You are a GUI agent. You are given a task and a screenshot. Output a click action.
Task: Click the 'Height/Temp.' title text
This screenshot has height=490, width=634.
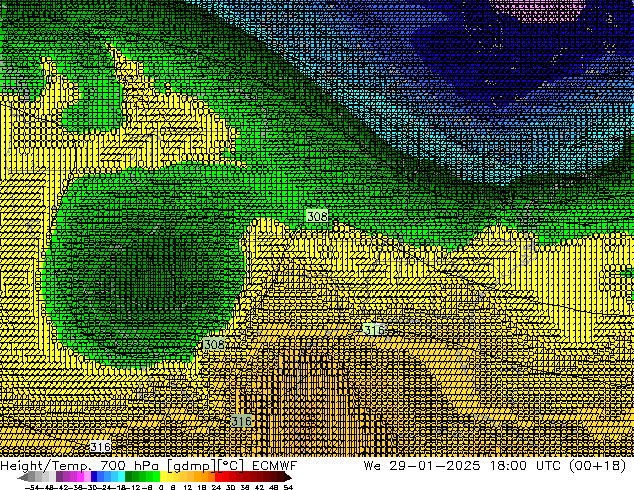(x=46, y=465)
